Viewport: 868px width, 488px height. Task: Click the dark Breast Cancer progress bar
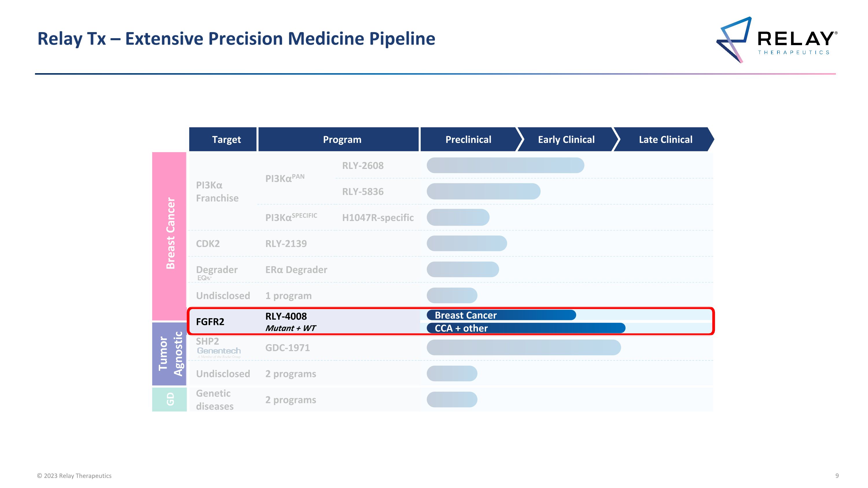[x=501, y=315]
